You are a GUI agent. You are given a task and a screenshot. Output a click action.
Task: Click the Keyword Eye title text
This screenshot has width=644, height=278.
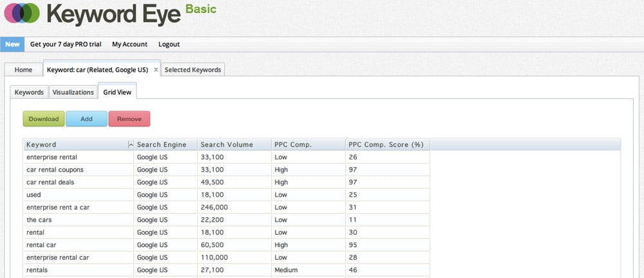[x=113, y=14]
